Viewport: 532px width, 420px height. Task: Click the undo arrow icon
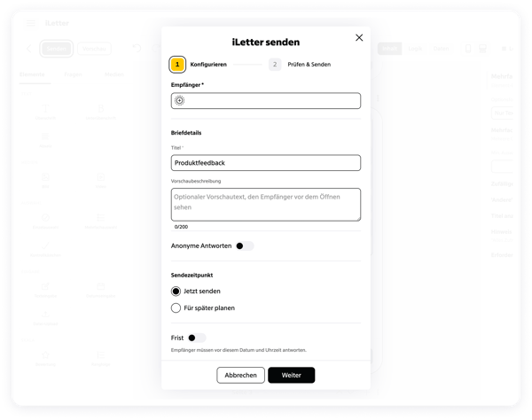pos(137,48)
